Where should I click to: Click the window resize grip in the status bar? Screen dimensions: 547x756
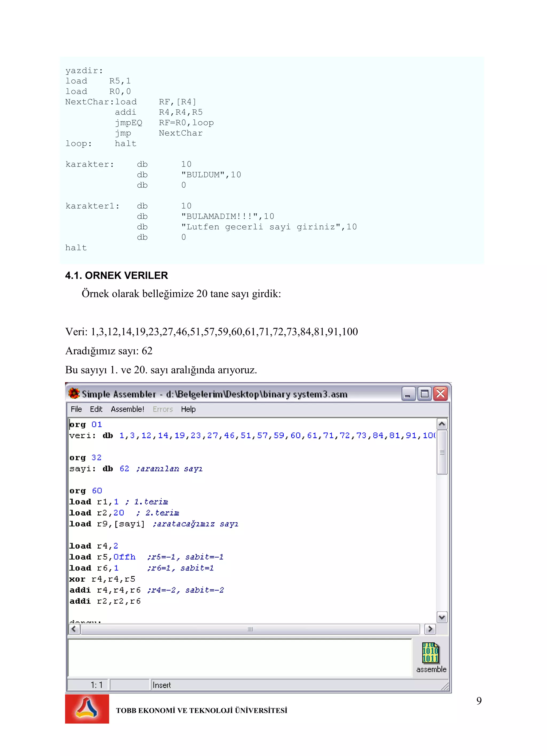click(444, 686)
